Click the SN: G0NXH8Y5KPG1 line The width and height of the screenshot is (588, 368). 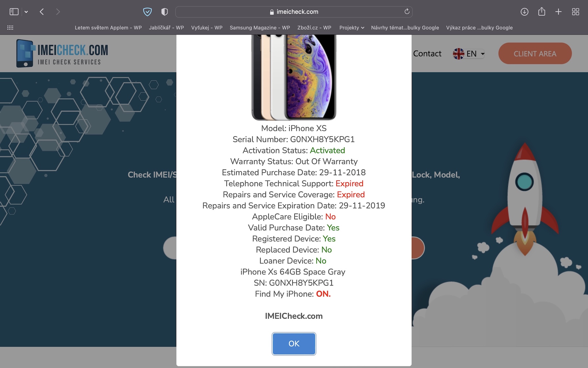pyautogui.click(x=294, y=283)
